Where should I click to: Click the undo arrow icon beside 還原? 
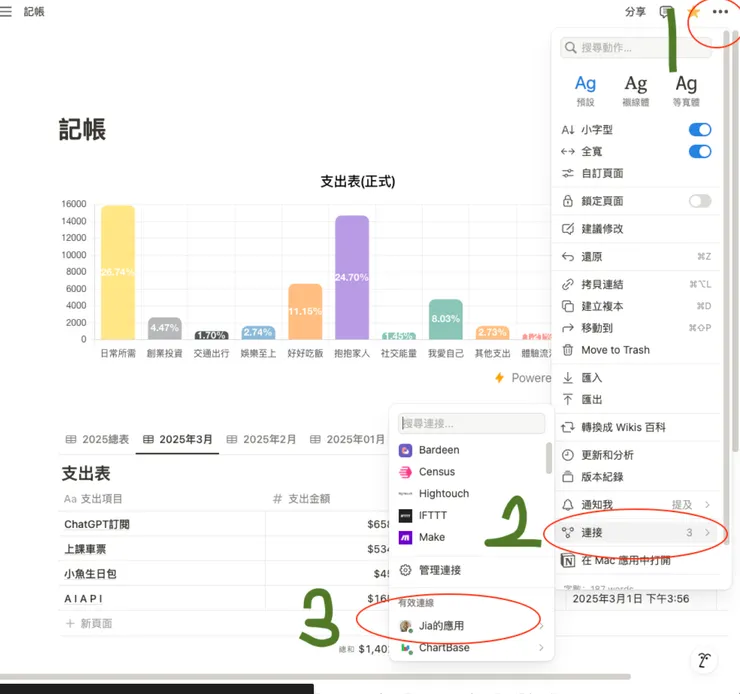(568, 257)
